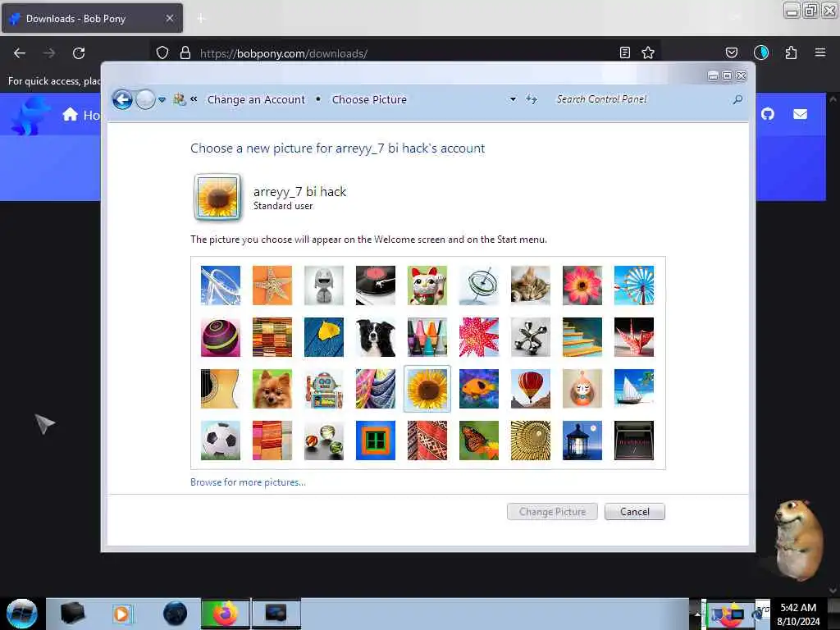Image resolution: width=840 pixels, height=630 pixels.
Task: Select the vinyl record turntable picture
Action: tap(376, 285)
